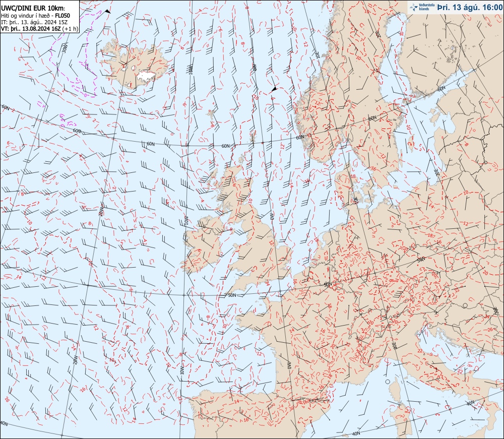Screen dimensions: 504x439
Task: Click the 'VT: þri.. 13.08.2024 16Z (+1 h)' line
Action: point(39,28)
